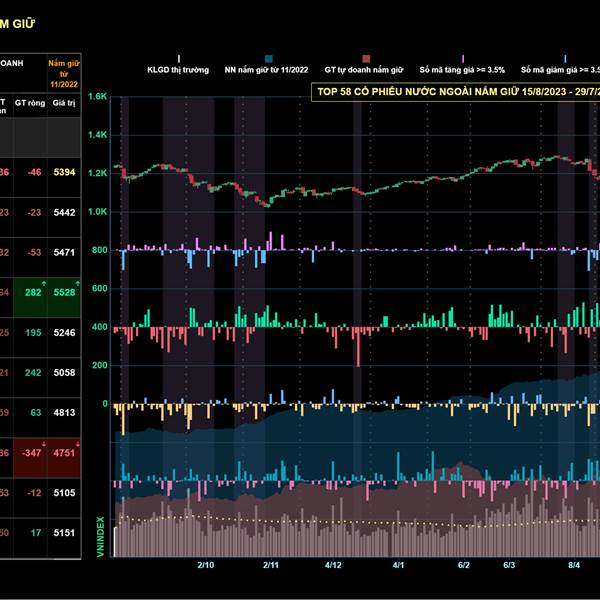This screenshot has width=600, height=600.
Task: Click the value 5105 in the table
Action: click(x=64, y=492)
